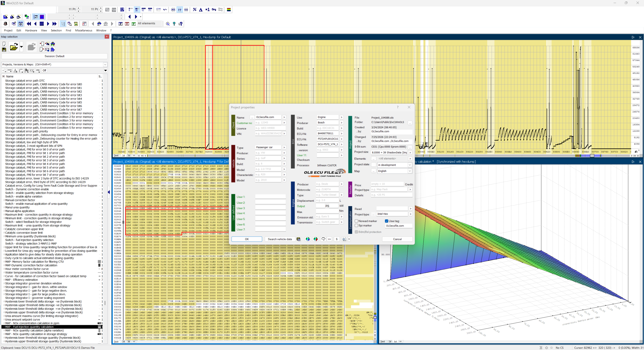Expand the open-project folder dropdown arrow
This screenshot has height=350, width=644.
coord(21,47)
